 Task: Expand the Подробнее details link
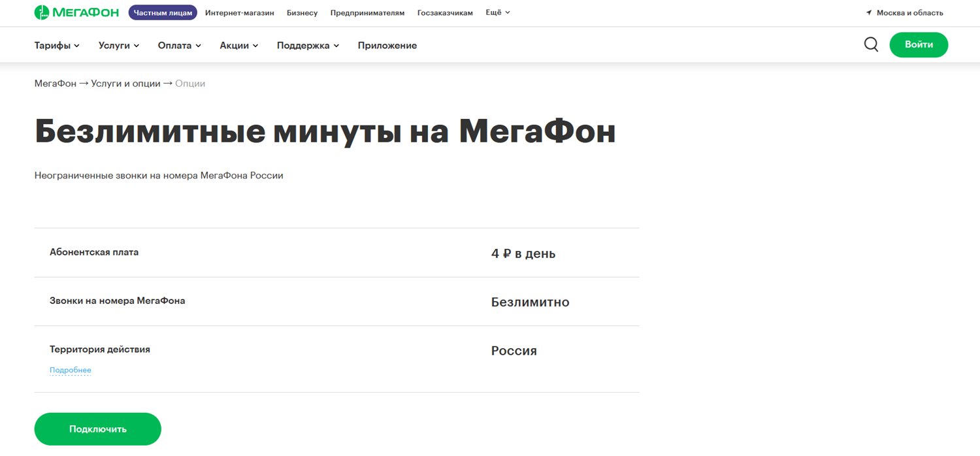71,370
